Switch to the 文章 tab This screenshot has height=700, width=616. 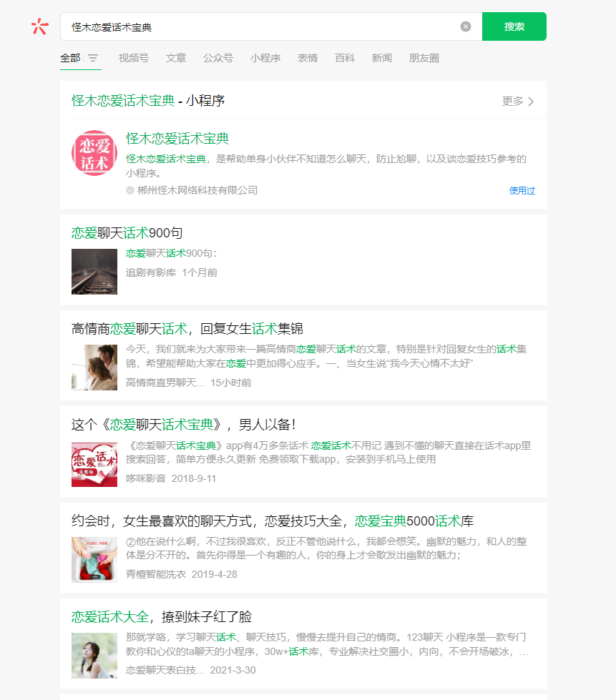coord(175,58)
